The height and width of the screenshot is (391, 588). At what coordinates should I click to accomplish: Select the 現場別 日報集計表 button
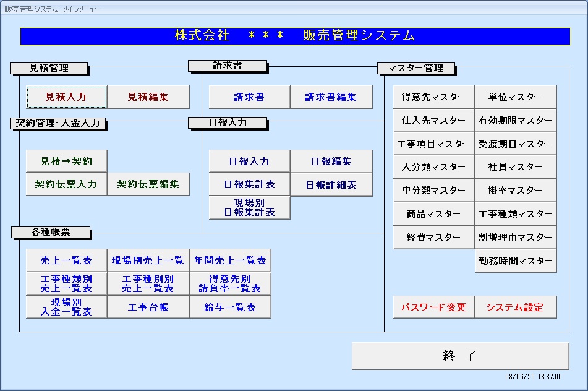(x=249, y=208)
